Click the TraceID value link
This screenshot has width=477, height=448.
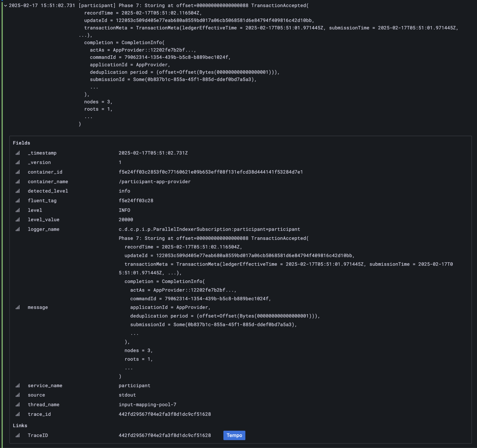pos(165,435)
